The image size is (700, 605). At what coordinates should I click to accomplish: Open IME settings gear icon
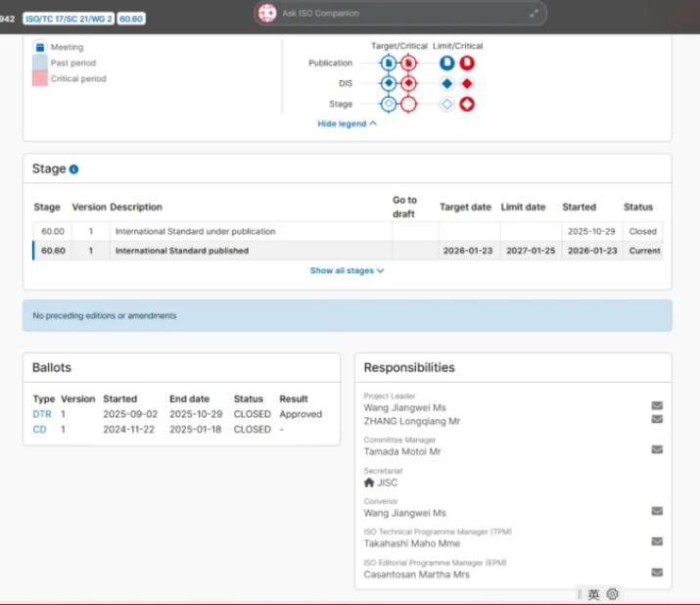[613, 594]
